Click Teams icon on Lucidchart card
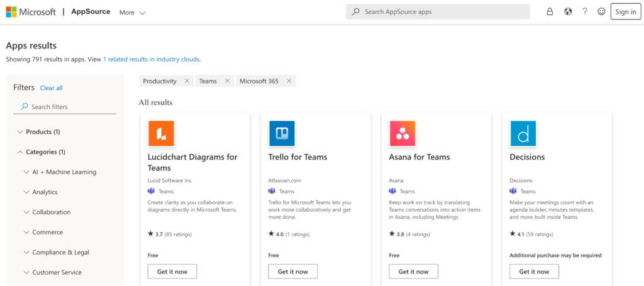This screenshot has width=644, height=286. tap(151, 191)
